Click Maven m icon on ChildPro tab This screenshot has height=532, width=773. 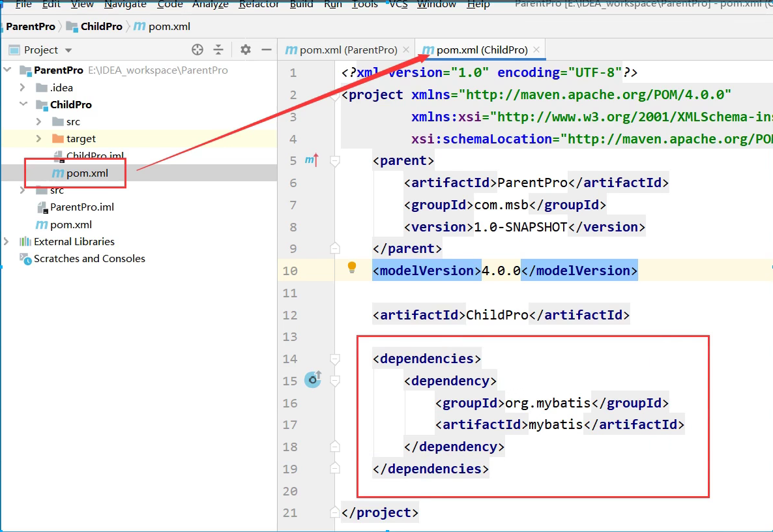(x=428, y=50)
